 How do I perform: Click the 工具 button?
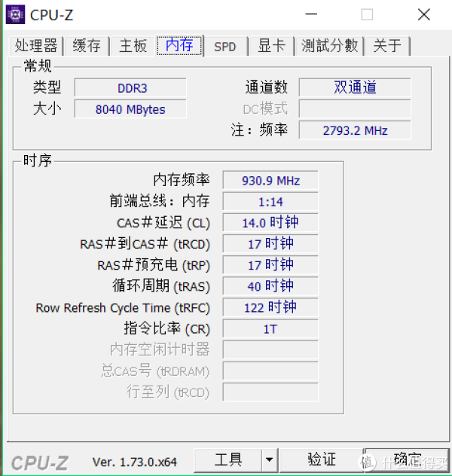pos(228,460)
